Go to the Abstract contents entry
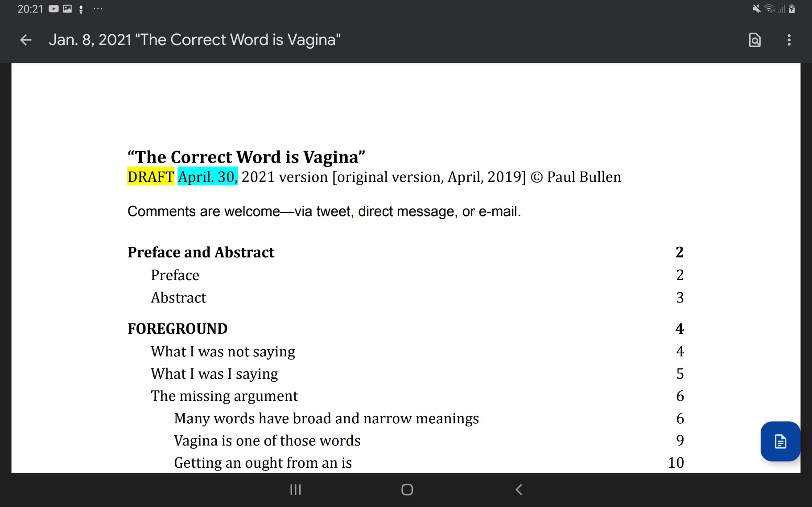This screenshot has width=812, height=507. (178, 298)
